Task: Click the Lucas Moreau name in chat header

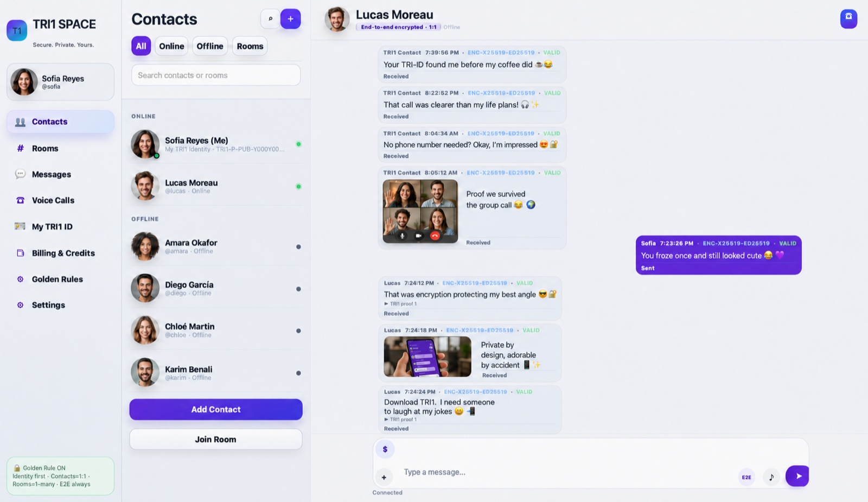Action: tap(394, 15)
